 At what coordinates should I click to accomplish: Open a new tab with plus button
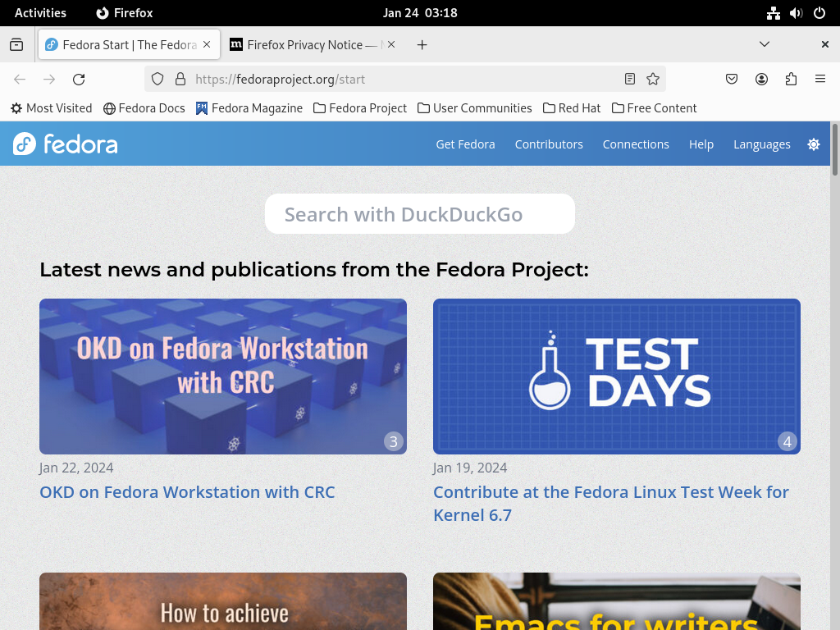tap(422, 45)
